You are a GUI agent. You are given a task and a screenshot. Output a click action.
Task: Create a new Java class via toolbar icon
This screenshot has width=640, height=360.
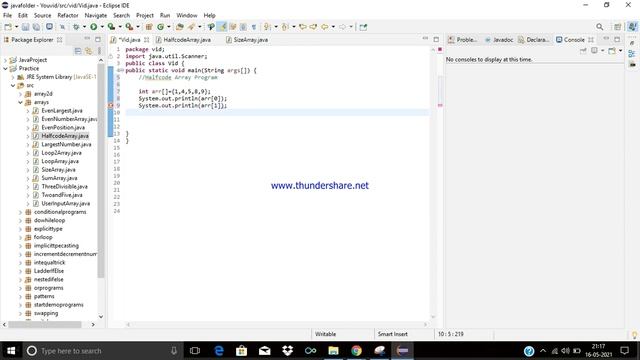pyautogui.click(x=160, y=27)
